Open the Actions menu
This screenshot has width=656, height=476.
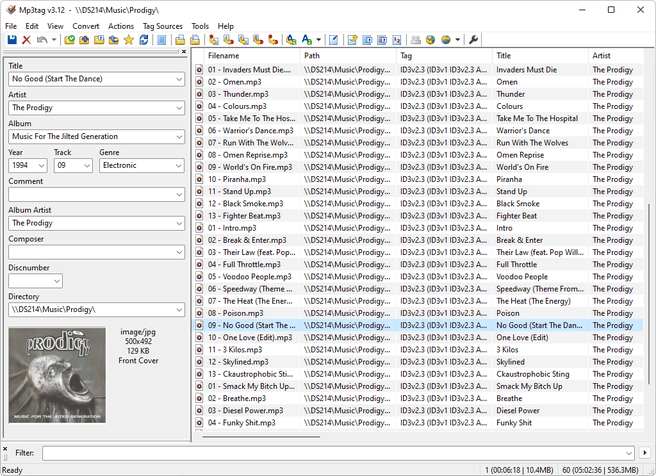[121, 26]
